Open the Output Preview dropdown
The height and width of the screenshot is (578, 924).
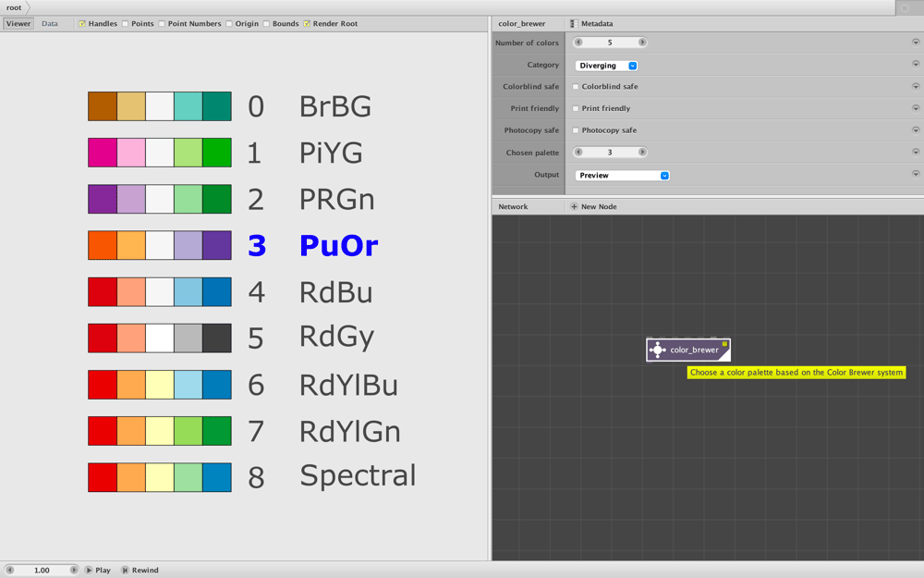622,175
